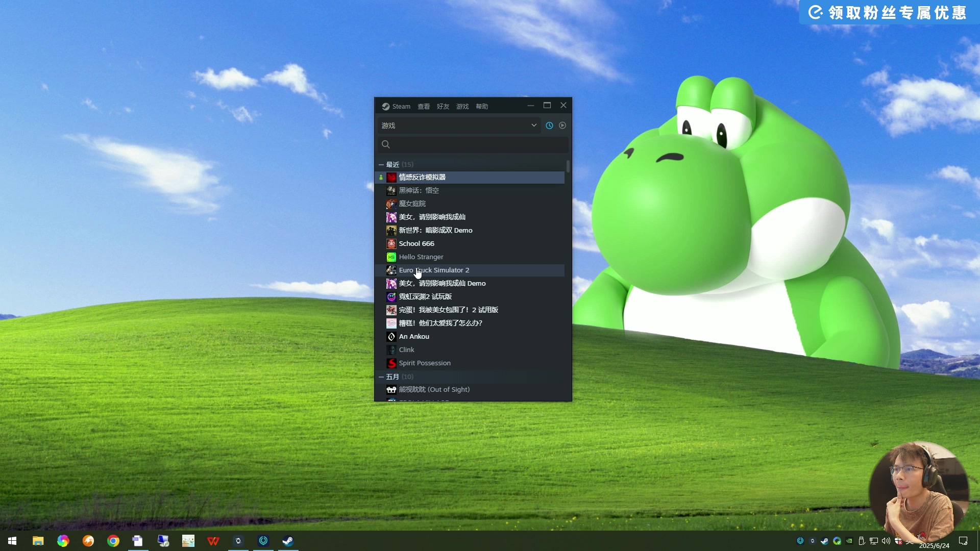Launch Google Chrome from taskbar
This screenshot has height=551, width=980.
coord(113,541)
